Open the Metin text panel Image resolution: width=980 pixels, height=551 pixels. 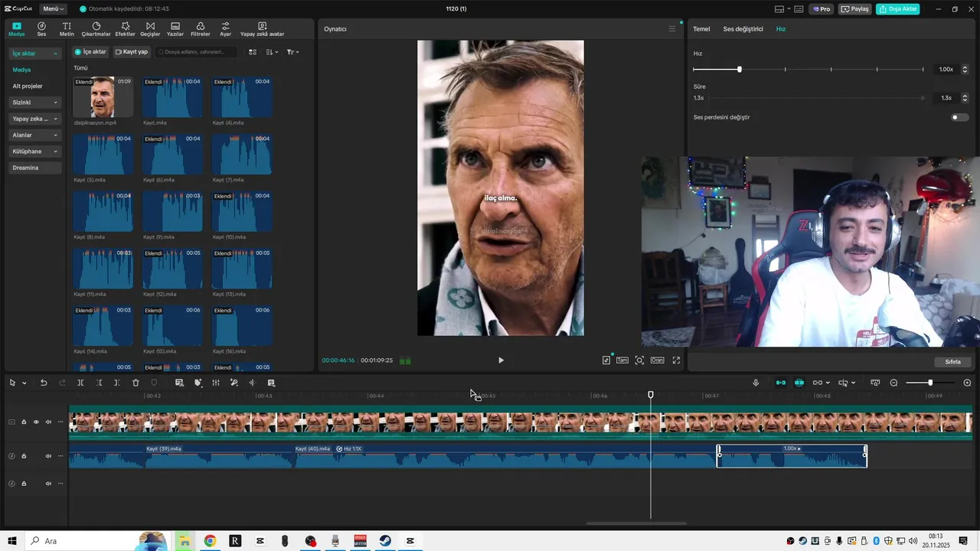coord(67,29)
